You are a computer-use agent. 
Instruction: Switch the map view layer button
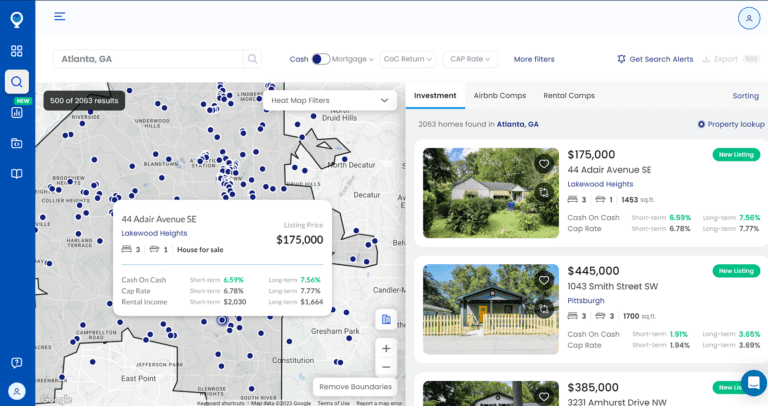coord(386,319)
